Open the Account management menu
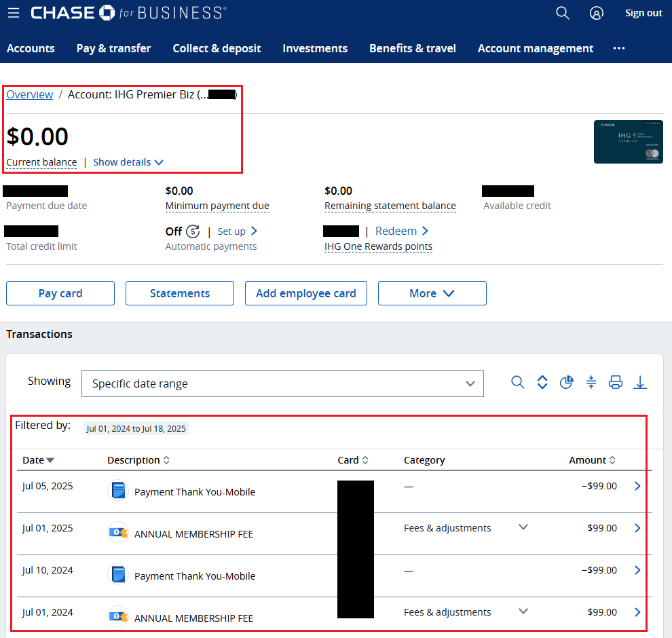The image size is (672, 638). [536, 48]
